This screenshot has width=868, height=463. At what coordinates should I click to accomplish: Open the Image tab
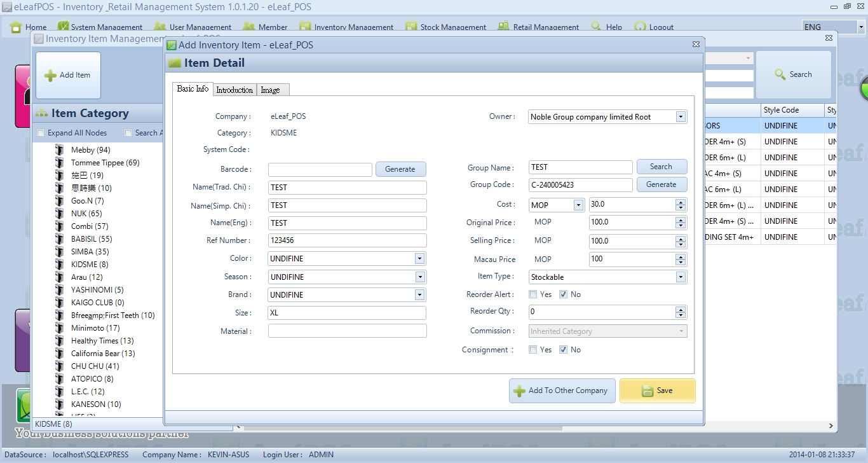[270, 90]
